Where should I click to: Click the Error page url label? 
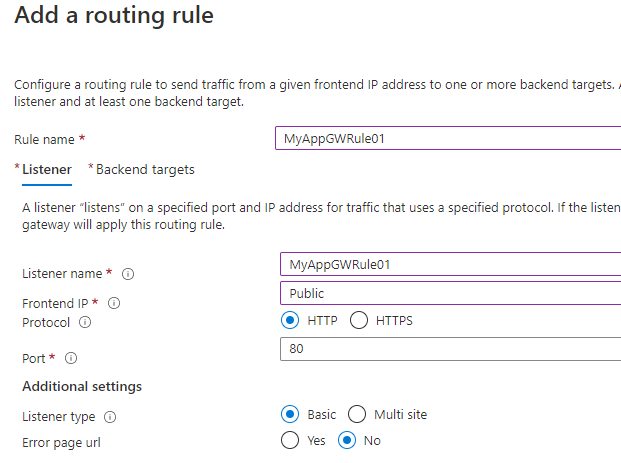[61, 442]
